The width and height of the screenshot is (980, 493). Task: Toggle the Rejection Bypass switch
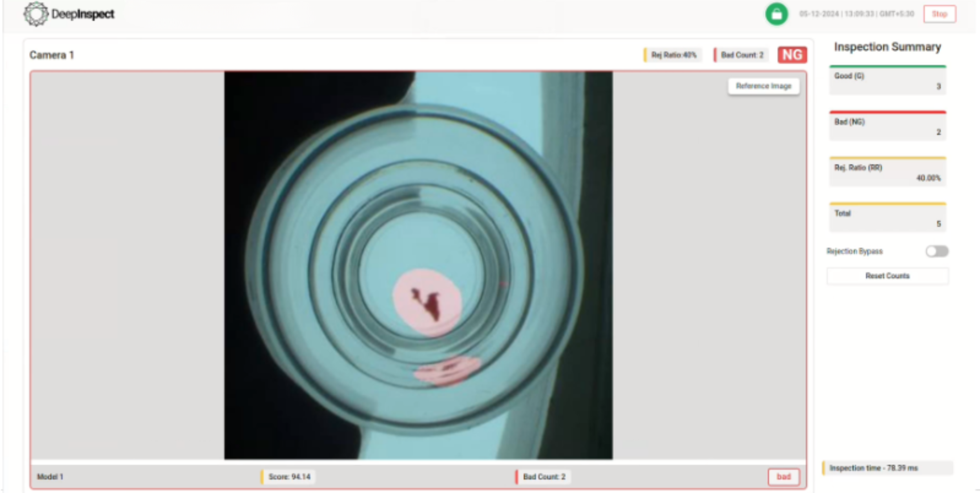(x=937, y=251)
